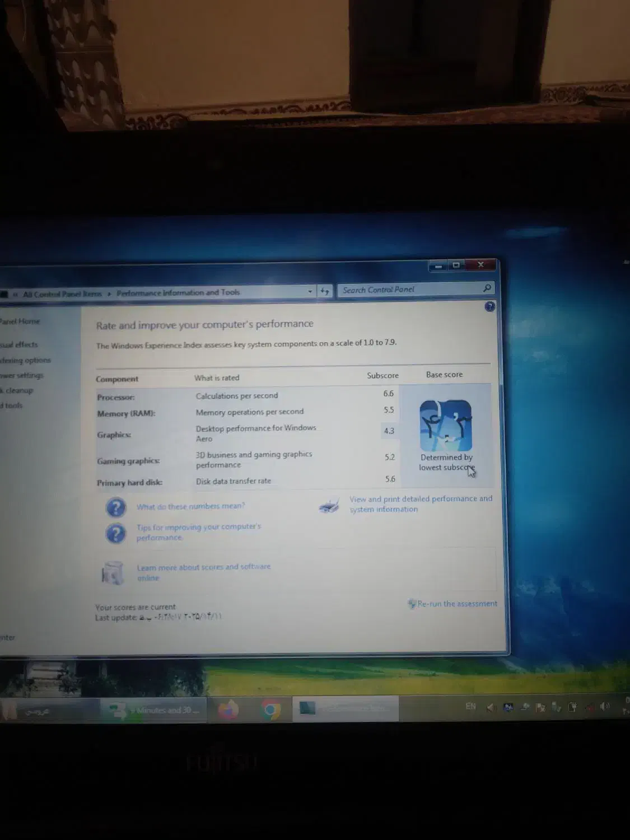Open 'View and print detailed performance' link

tap(421, 503)
